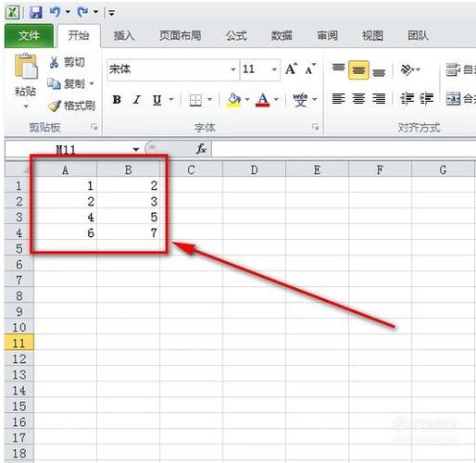Toggle Underline formatting

[x=157, y=100]
